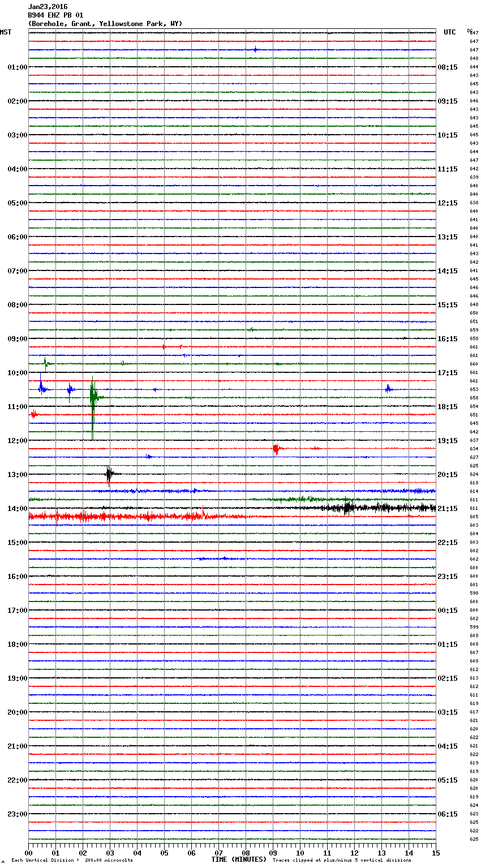Click the 22:15 UTC time label
Image resolution: width=481 pixels, height=868 pixels.
pyautogui.click(x=448, y=543)
